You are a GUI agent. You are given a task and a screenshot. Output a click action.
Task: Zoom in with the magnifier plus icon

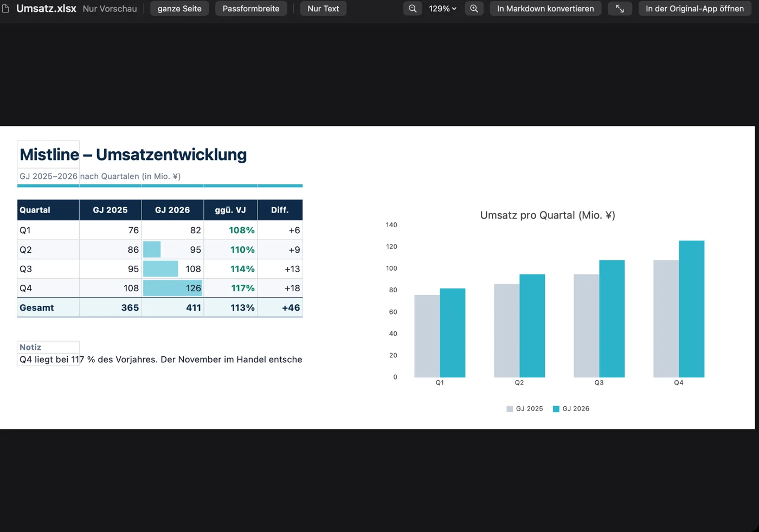tap(474, 9)
